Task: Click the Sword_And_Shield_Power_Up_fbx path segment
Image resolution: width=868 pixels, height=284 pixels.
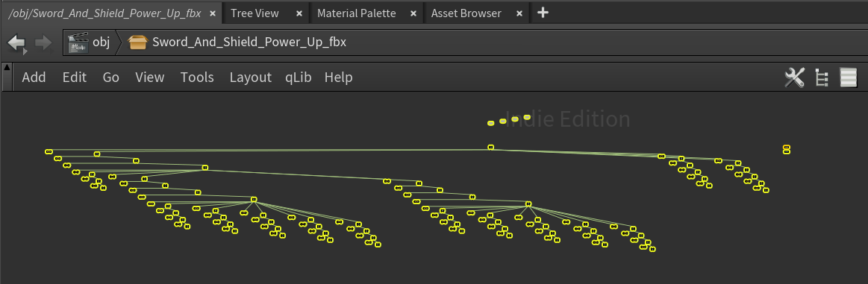Action: click(249, 42)
